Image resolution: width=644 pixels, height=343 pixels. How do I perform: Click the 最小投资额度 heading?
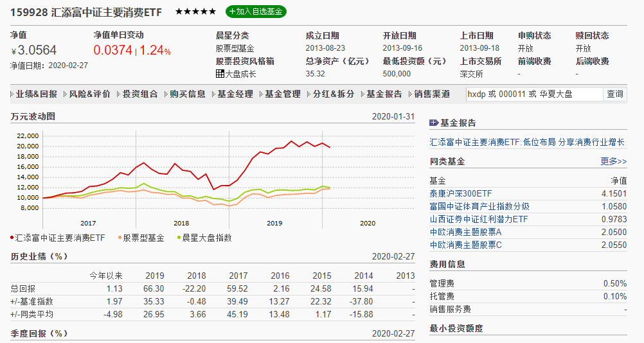456,328
